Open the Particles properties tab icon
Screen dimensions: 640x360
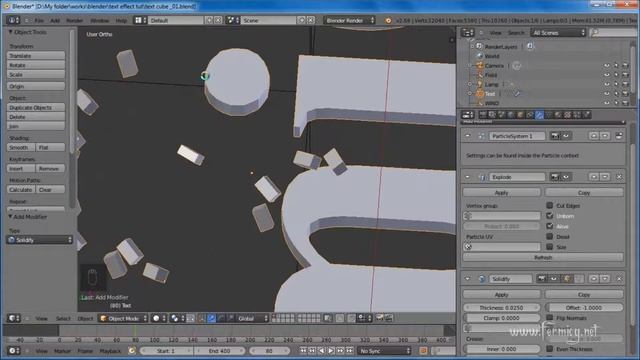pos(577,115)
